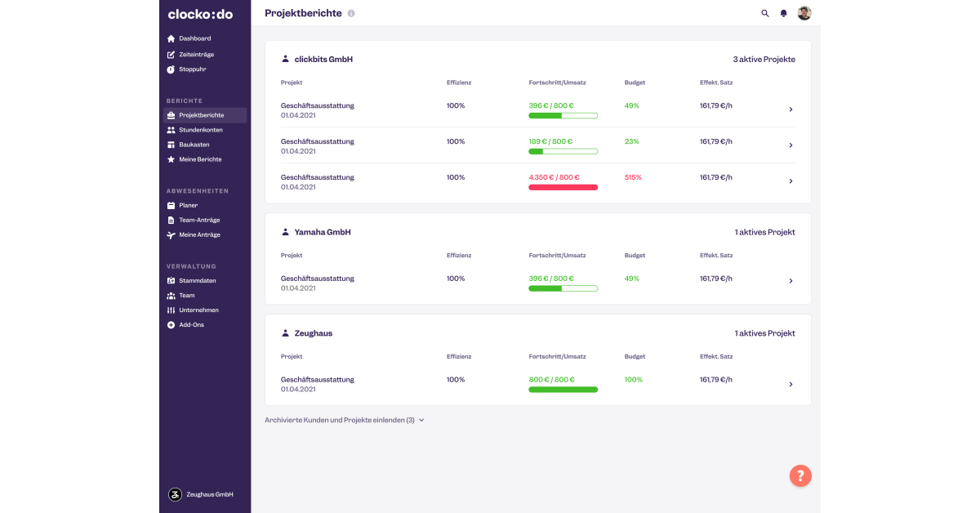980x513 pixels.
Task: Expand clickbits project row with 23% budget
Action: (x=791, y=145)
